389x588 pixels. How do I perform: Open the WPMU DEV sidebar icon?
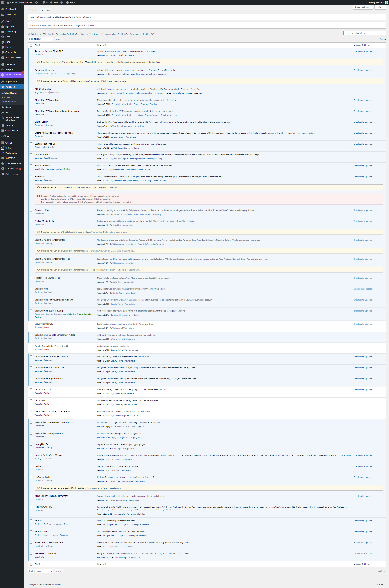tap(3, 14)
